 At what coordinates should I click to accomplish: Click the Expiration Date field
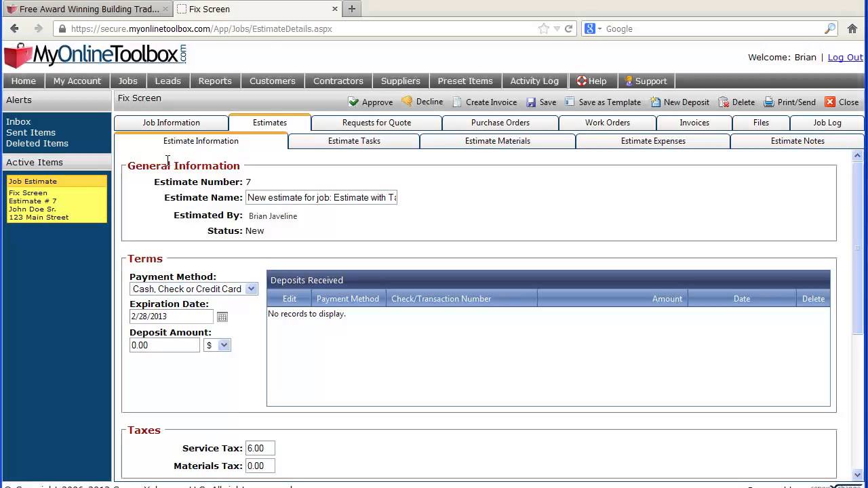(172, 317)
